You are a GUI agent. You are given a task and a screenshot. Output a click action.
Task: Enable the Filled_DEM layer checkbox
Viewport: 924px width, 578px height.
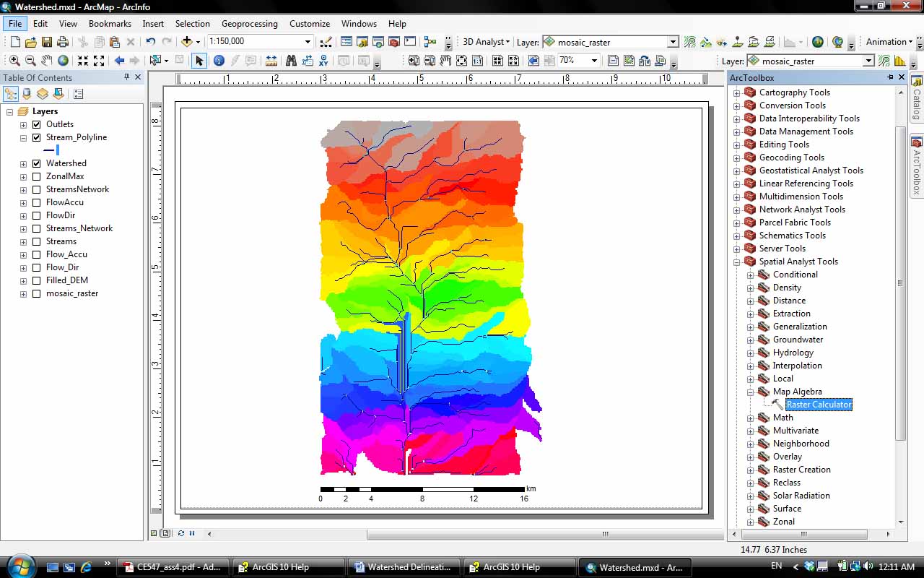click(x=36, y=280)
